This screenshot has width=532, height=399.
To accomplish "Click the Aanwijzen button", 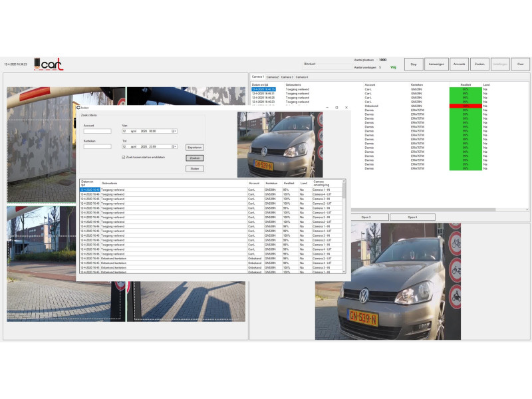I will pos(437,63).
